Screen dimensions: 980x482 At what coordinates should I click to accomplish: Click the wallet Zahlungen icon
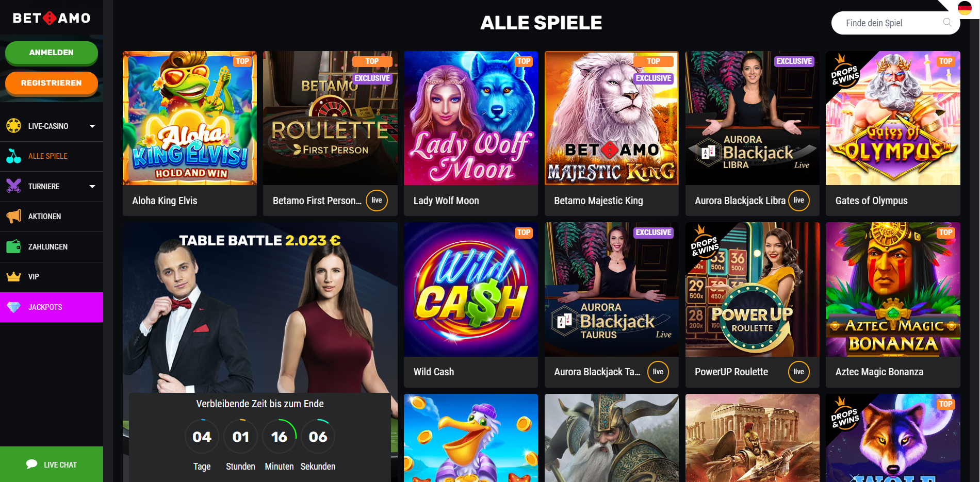pos(14,246)
